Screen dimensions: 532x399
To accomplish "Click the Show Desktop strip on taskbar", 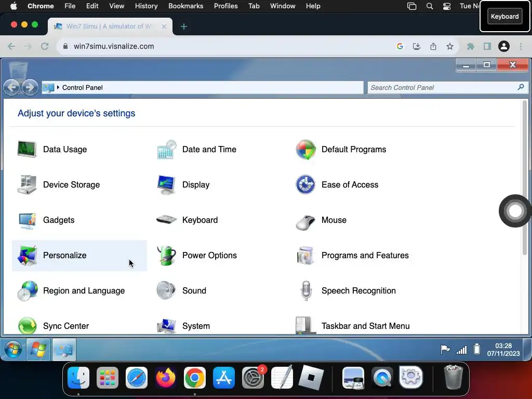I will (x=527, y=350).
